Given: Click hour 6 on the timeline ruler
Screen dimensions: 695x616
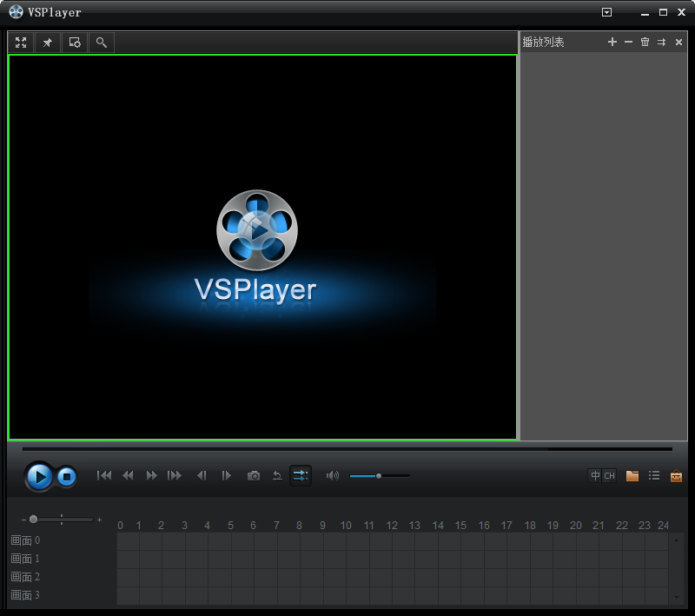Looking at the screenshot, I should pos(253,526).
